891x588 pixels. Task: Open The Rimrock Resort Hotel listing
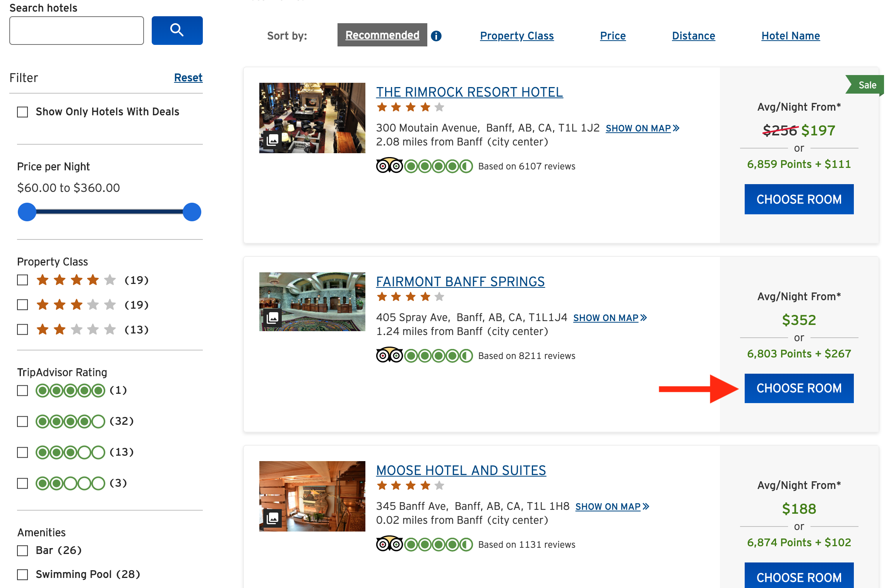[469, 92]
